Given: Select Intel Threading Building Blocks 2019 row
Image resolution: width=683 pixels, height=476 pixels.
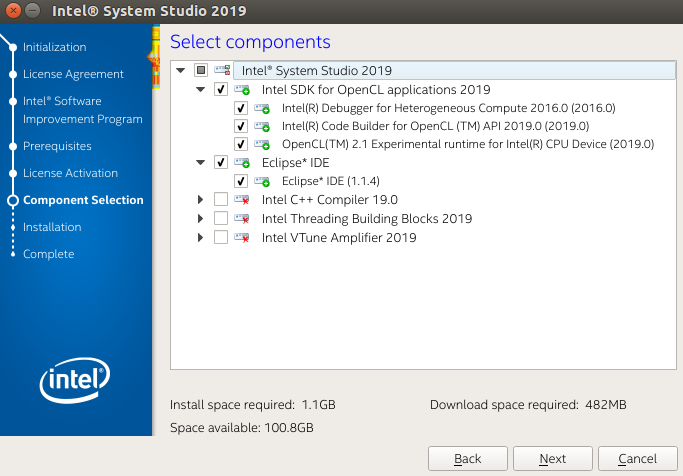Looking at the screenshot, I should 367,218.
